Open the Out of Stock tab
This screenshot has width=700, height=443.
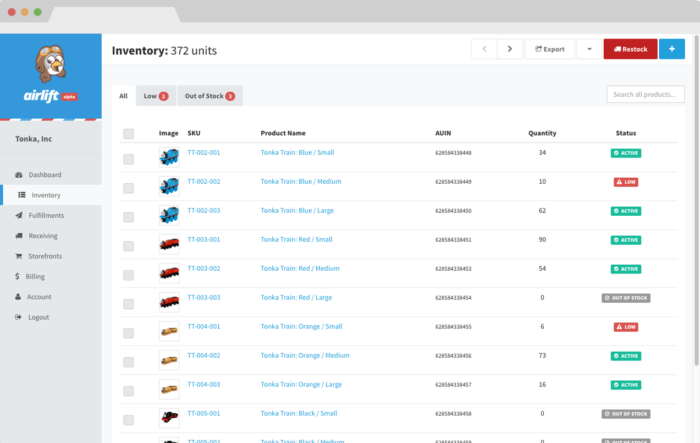point(209,96)
